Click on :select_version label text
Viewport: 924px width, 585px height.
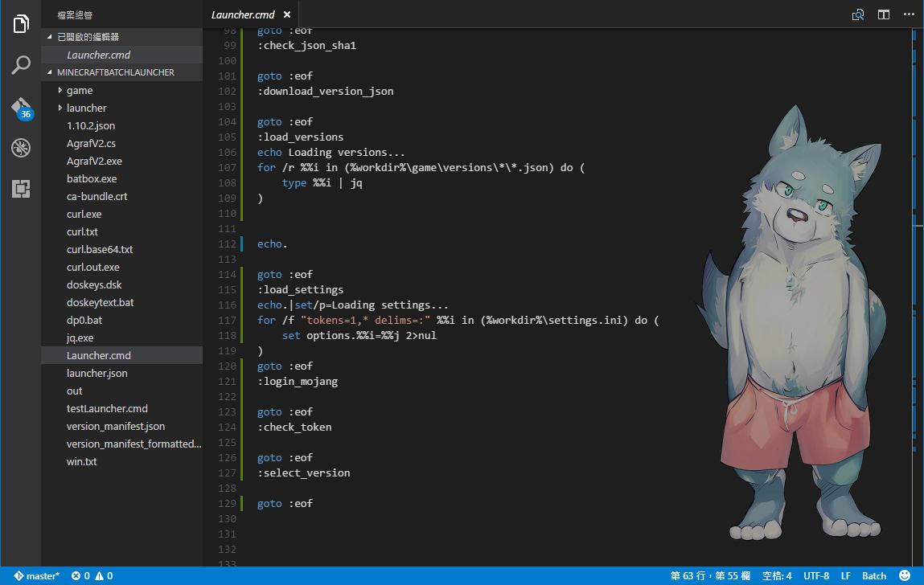(x=304, y=472)
